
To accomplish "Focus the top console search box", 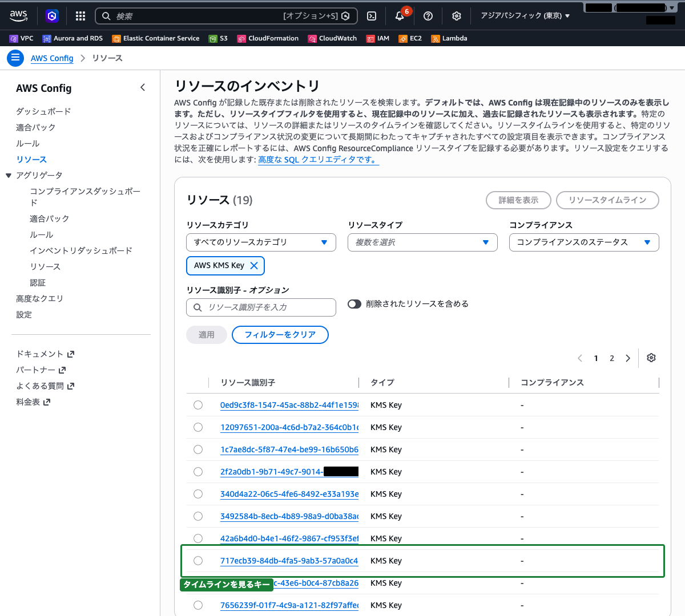I will click(226, 16).
